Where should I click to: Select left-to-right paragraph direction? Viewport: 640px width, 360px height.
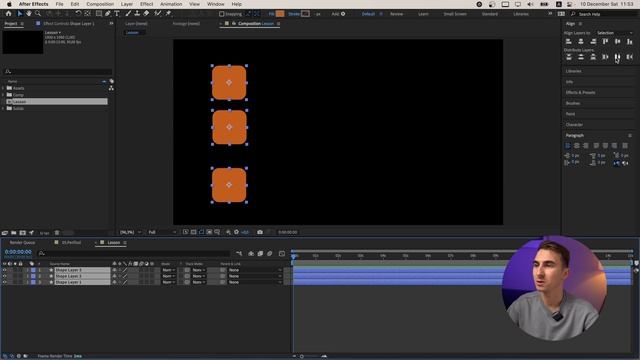[617, 163]
